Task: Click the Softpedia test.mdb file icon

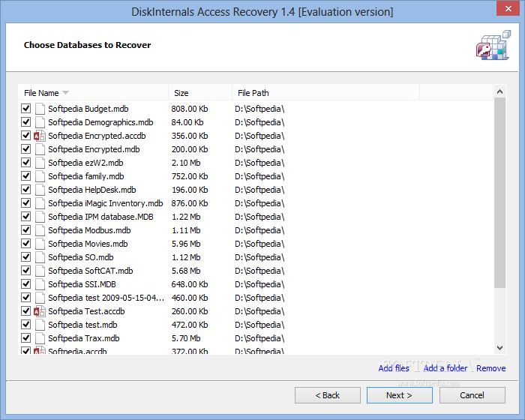Action: pyautogui.click(x=40, y=325)
